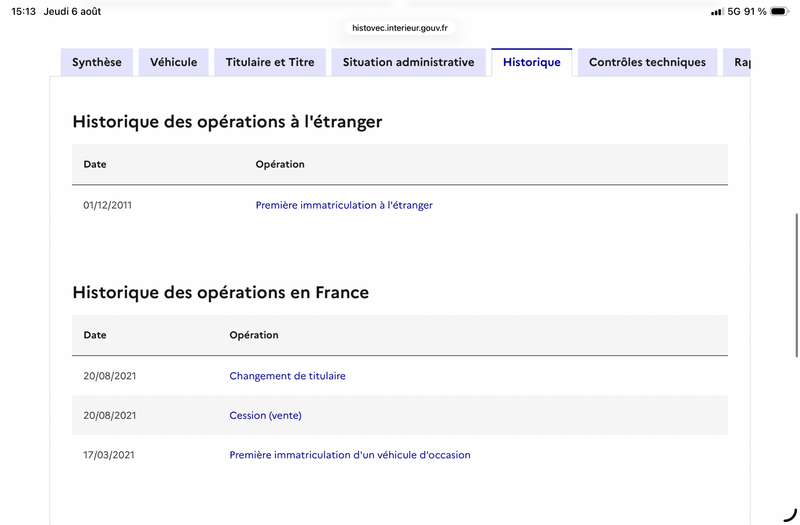Tap the 91 % battery percentage
This screenshot has height=525, width=800.
[x=755, y=11]
